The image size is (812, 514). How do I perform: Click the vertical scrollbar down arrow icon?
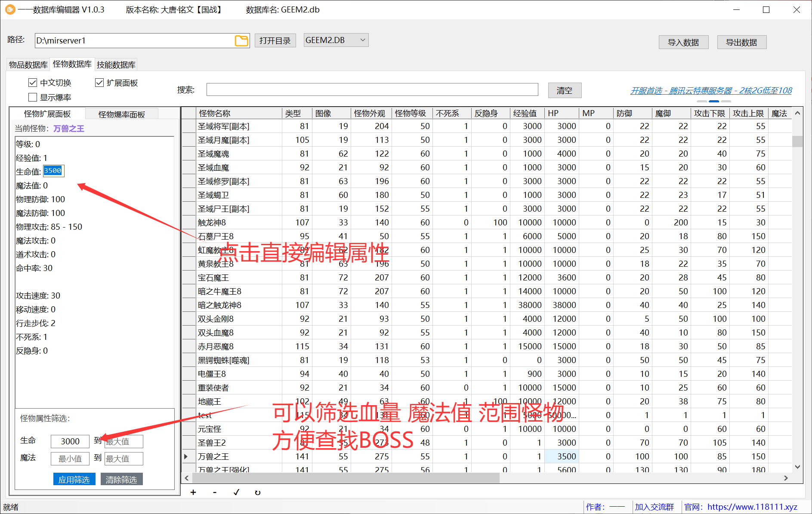click(x=797, y=466)
